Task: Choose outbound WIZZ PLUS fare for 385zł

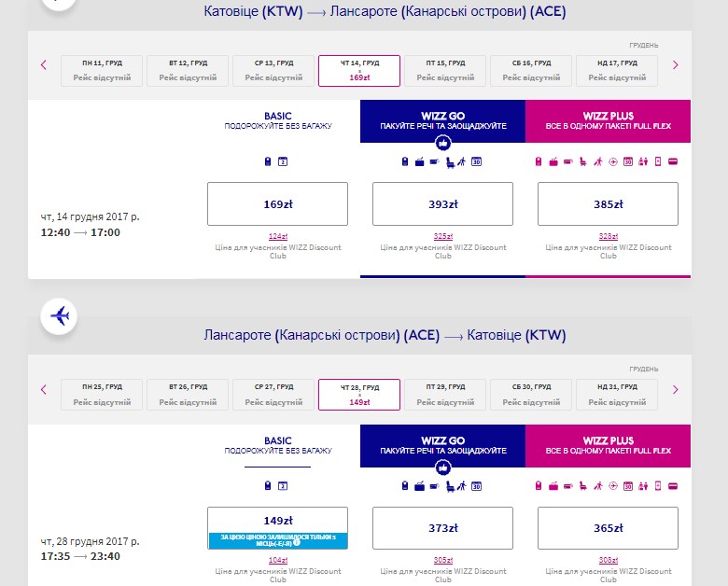Action: (608, 203)
